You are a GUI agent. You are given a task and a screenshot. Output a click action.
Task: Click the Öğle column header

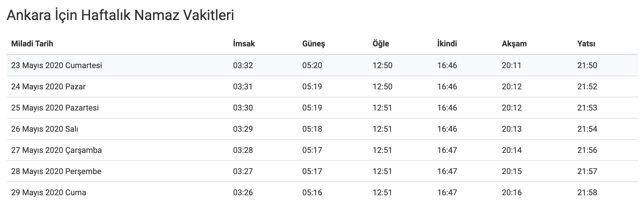click(381, 44)
